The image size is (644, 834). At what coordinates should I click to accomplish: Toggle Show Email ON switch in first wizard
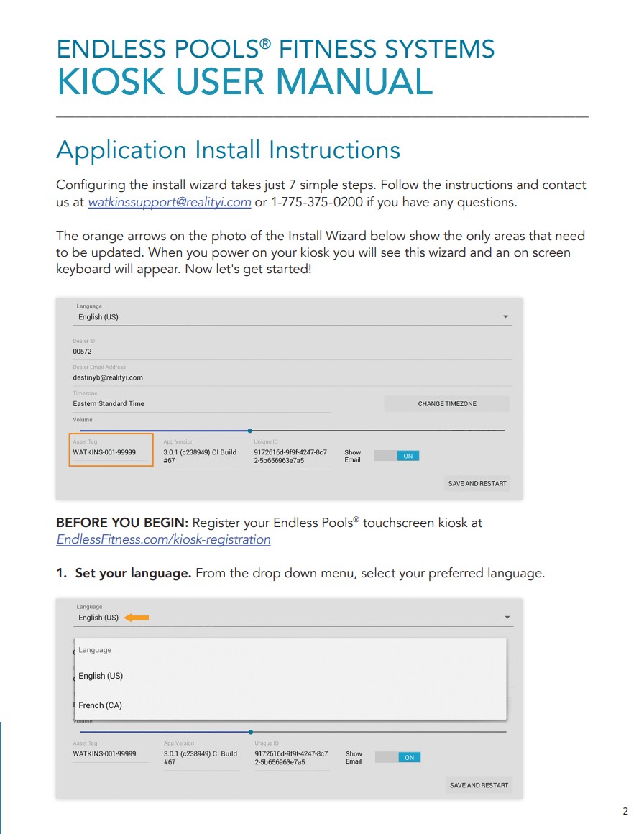pyautogui.click(x=396, y=456)
